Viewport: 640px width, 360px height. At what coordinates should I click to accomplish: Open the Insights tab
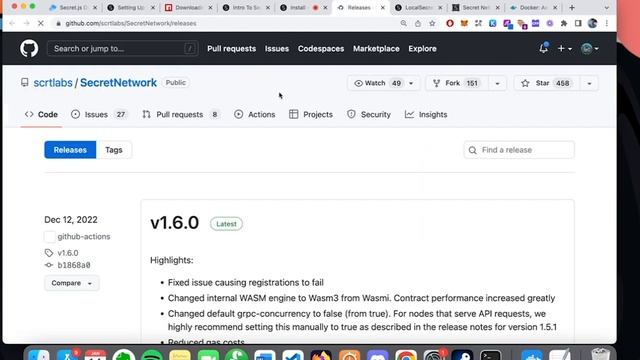click(x=426, y=115)
